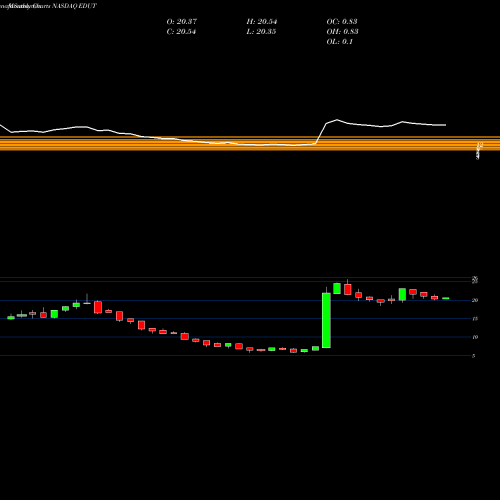500x500 pixels.
Task: Click the high price value H: 20.54
Action: (x=262, y=22)
